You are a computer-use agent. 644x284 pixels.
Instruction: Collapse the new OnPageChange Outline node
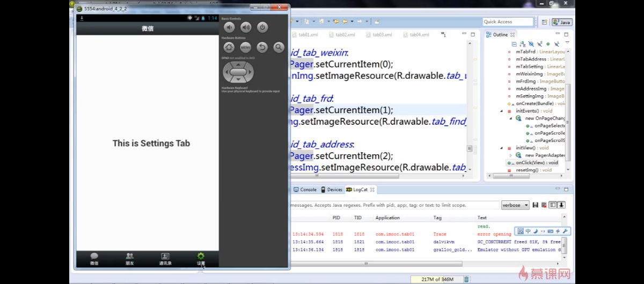click(511, 118)
